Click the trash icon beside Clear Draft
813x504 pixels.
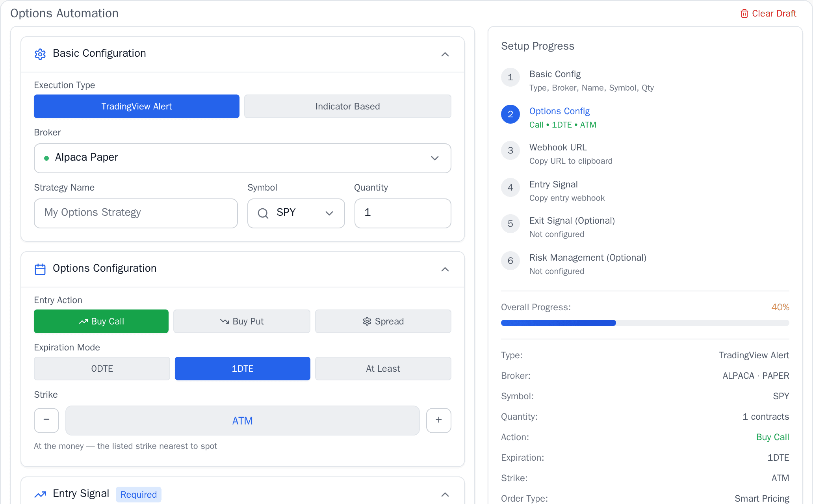pyautogui.click(x=744, y=13)
